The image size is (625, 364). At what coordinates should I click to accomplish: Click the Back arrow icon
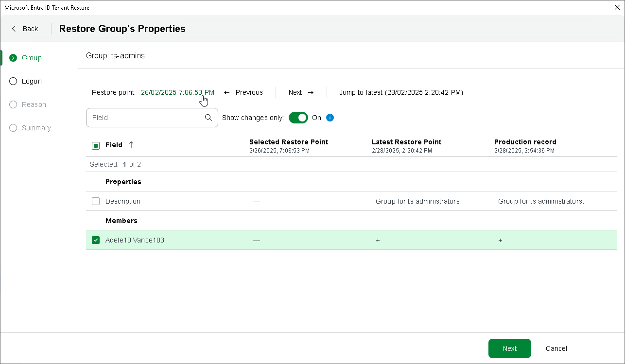(x=14, y=29)
